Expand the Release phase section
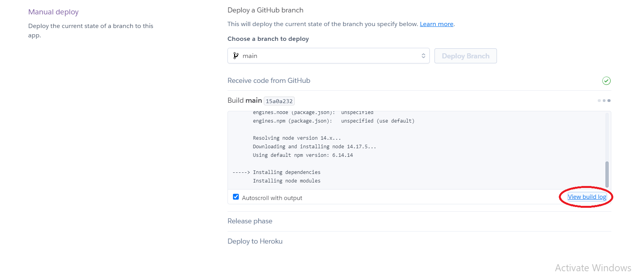 click(x=250, y=221)
